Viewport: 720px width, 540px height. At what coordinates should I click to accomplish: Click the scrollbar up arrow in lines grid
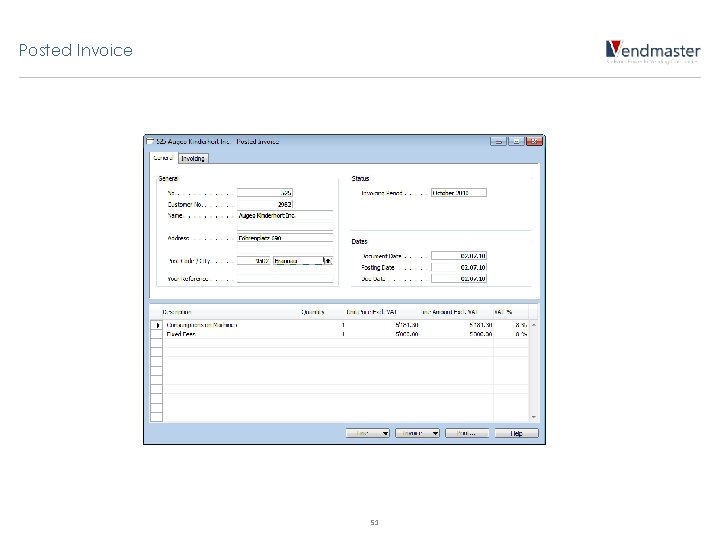click(x=534, y=325)
